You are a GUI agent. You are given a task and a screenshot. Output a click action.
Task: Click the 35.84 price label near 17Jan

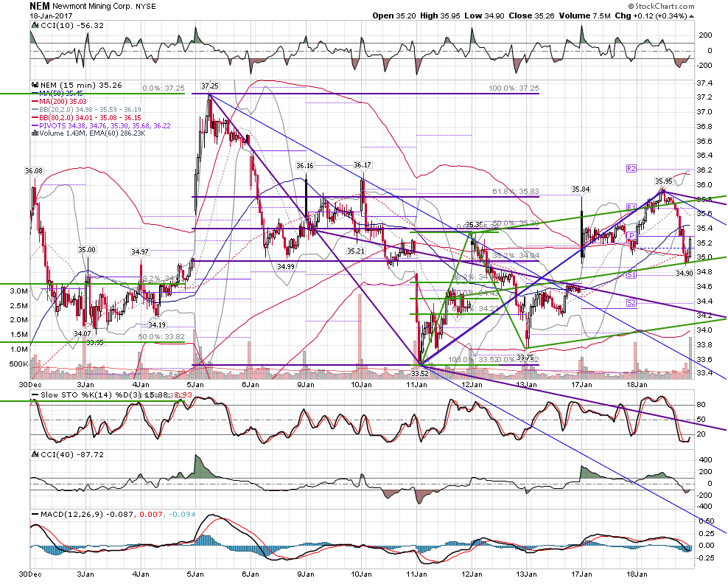click(x=581, y=189)
